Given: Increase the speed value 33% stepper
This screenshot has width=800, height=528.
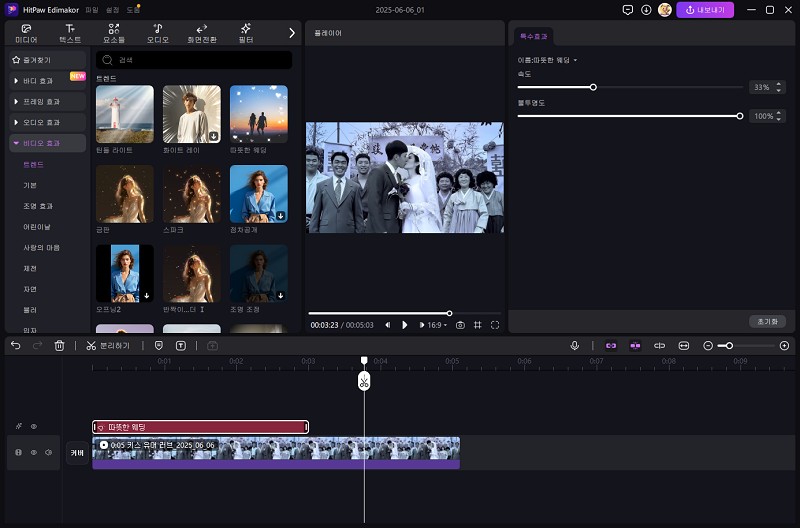Looking at the screenshot, I should tap(779, 84).
